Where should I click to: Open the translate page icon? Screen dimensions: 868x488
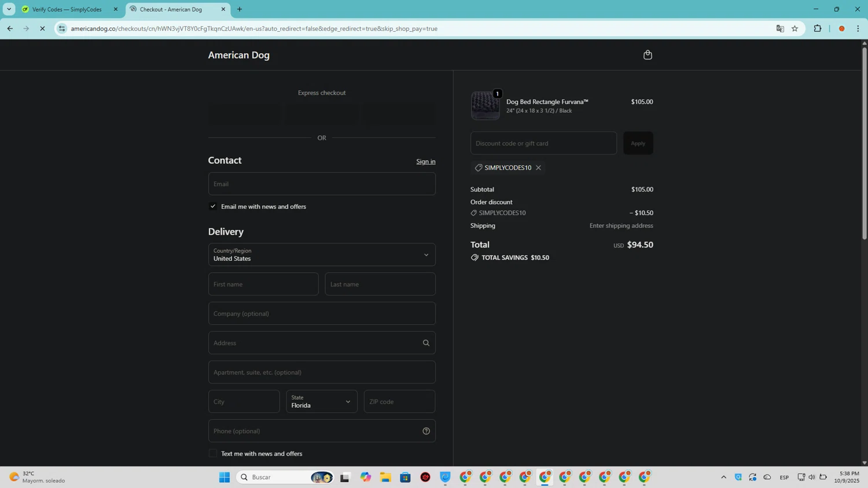[780, 28]
